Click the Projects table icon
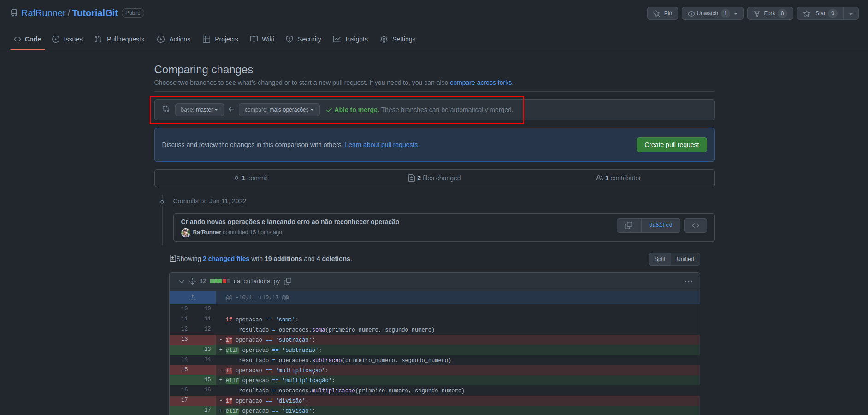The height and width of the screenshot is (415, 868). click(207, 39)
